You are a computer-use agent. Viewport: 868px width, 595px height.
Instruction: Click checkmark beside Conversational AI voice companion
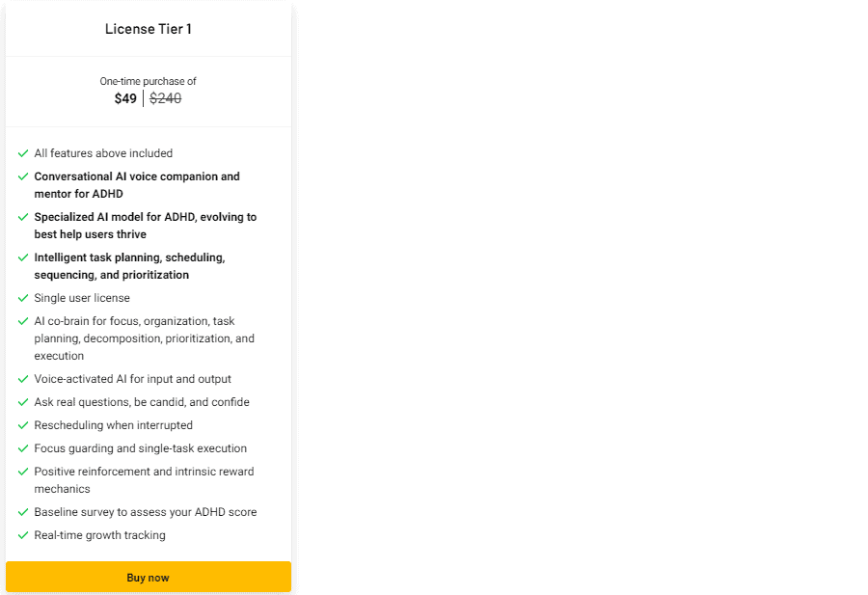click(23, 176)
